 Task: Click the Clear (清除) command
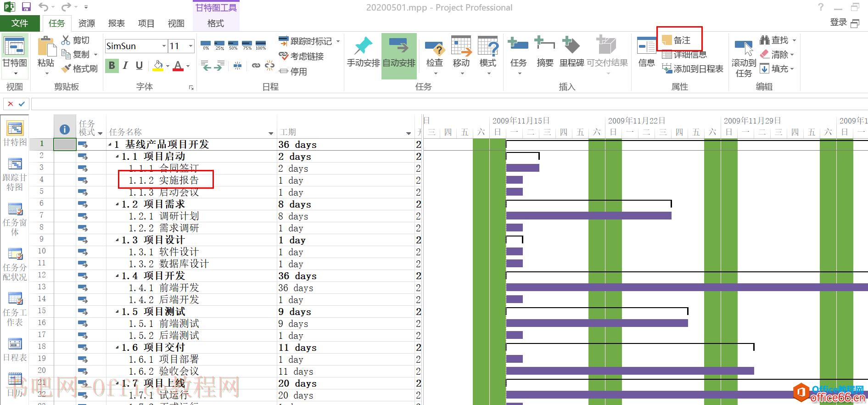click(x=774, y=55)
